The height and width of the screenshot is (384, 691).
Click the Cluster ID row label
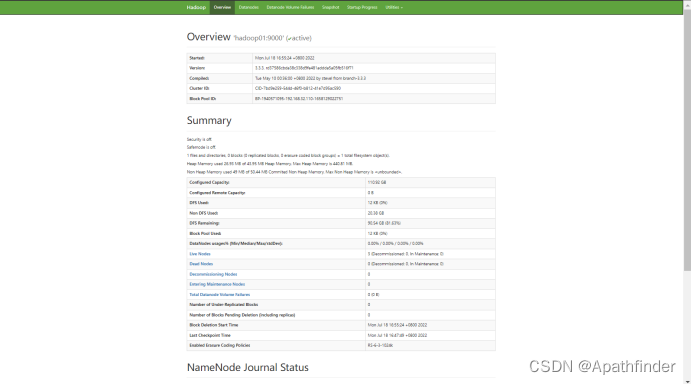tap(199, 89)
